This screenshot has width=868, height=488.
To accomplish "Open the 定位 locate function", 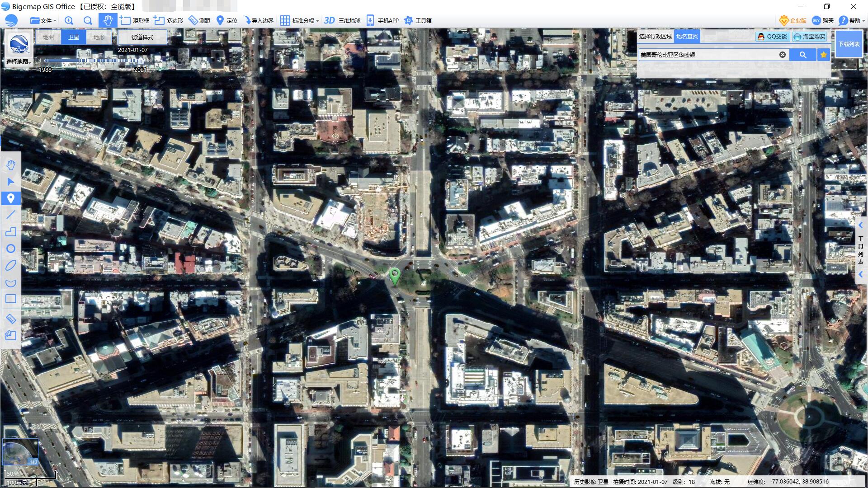I will [x=227, y=20].
